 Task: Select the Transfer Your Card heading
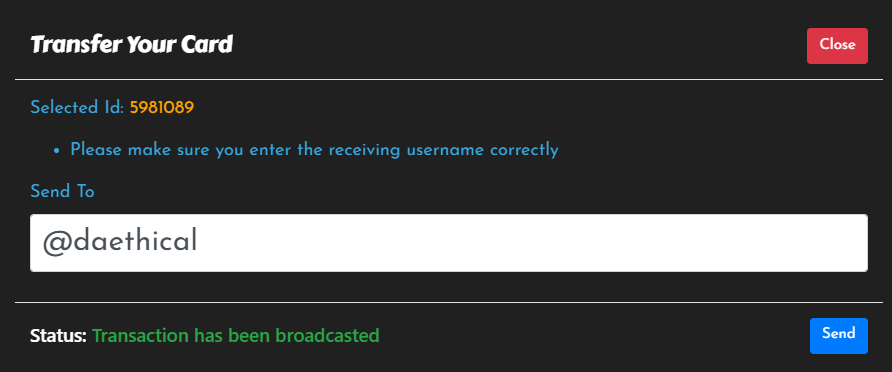click(x=131, y=44)
